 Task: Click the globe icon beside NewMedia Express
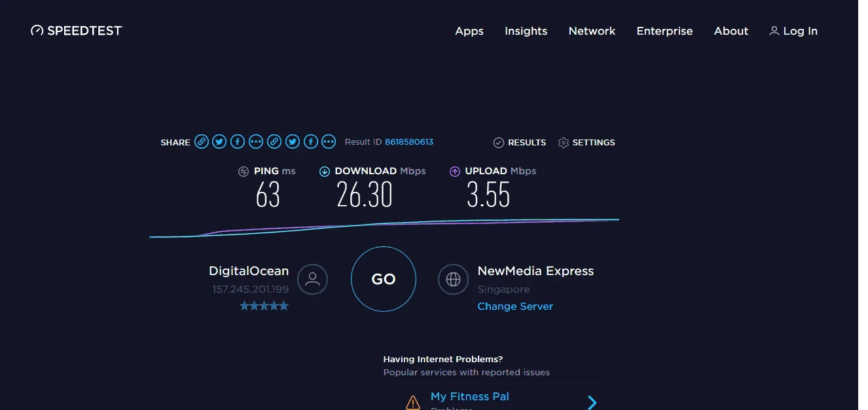coord(453,280)
